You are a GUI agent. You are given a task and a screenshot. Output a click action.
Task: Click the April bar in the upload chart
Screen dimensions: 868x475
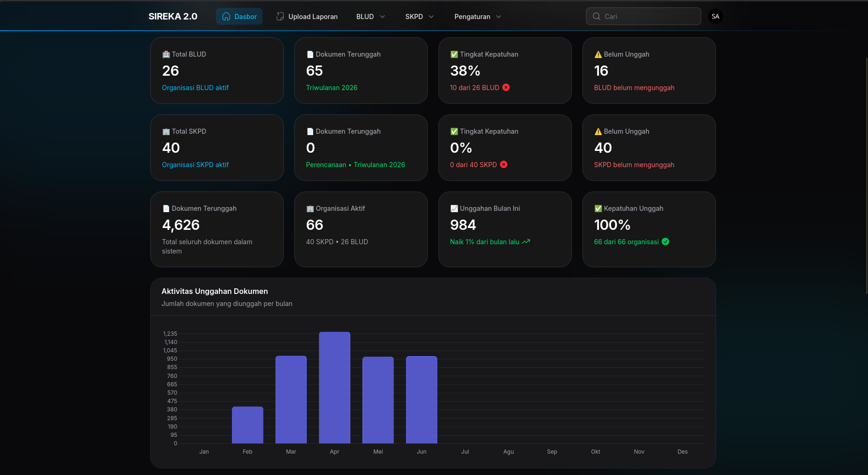(x=335, y=388)
